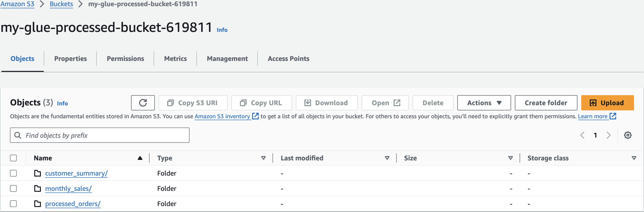Viewport: 644px width, 212px height.
Task: Go to Amazon S3 breadcrumb link
Action: coord(17,4)
